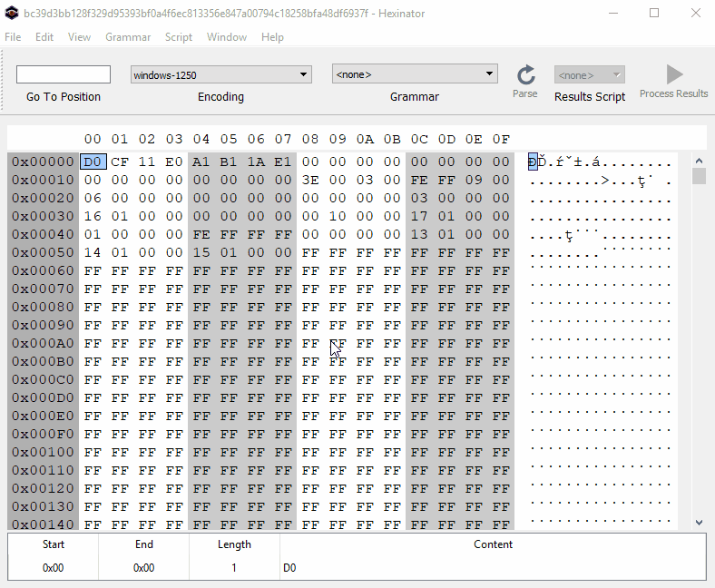Viewport: 715px width, 588px height.
Task: Click the Content value D0 in info panel
Action: coord(289,568)
